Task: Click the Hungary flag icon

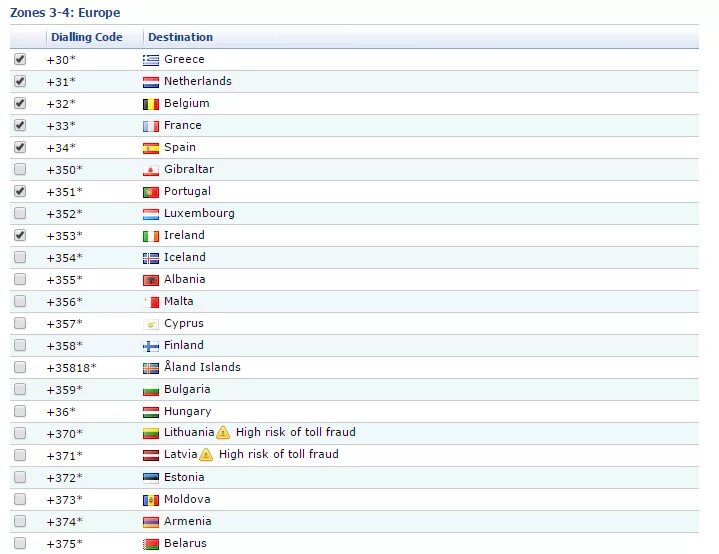Action: click(151, 412)
